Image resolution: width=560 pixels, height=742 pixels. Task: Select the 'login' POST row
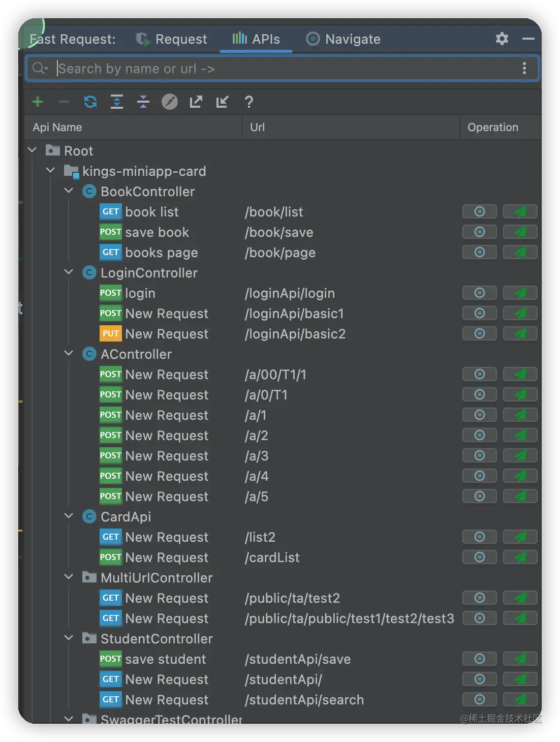283,293
